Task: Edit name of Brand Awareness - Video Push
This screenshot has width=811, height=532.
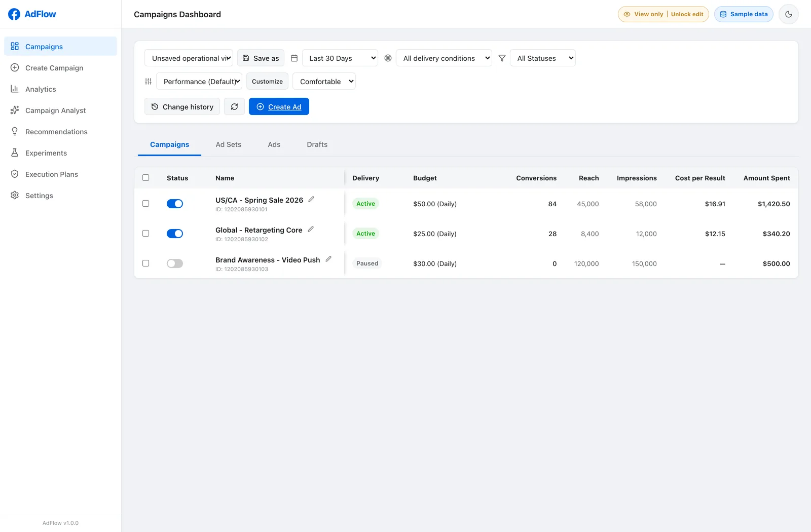Action: [328, 259]
